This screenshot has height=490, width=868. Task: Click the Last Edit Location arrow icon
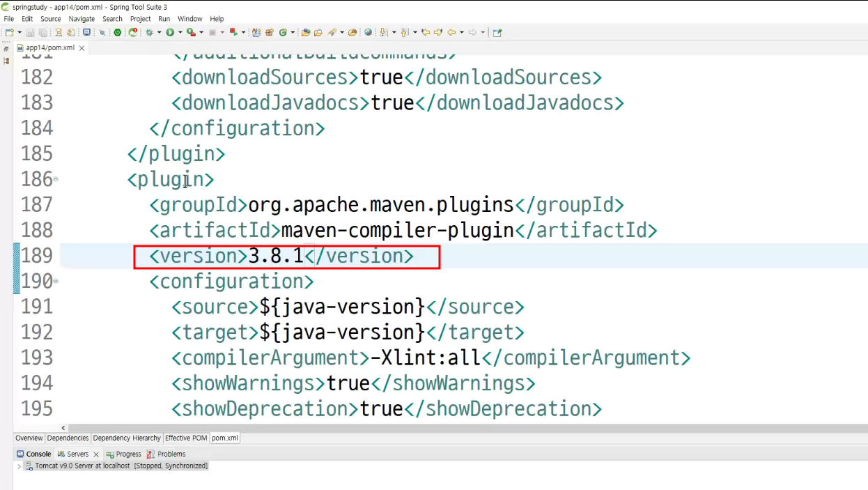point(426,32)
